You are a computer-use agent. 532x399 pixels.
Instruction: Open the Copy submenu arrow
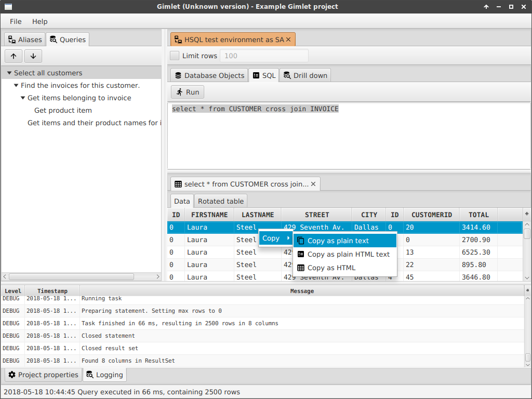[288, 238]
